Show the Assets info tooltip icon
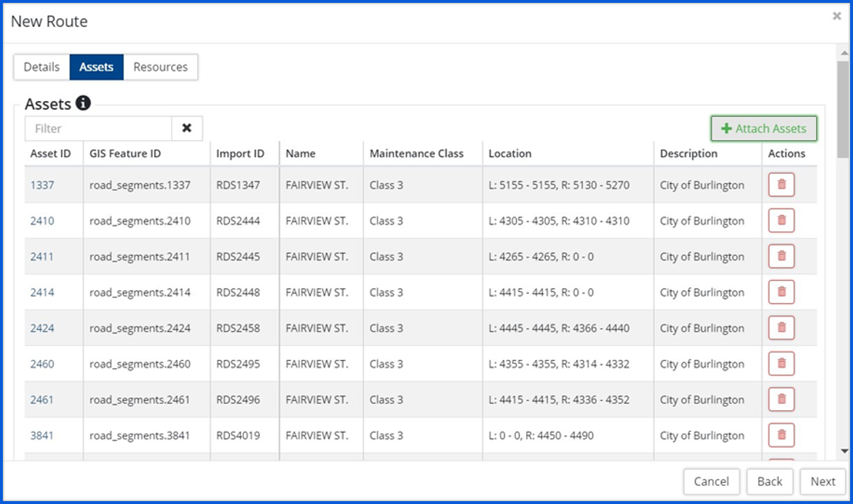Screen dimensions: 853x504 [83, 103]
